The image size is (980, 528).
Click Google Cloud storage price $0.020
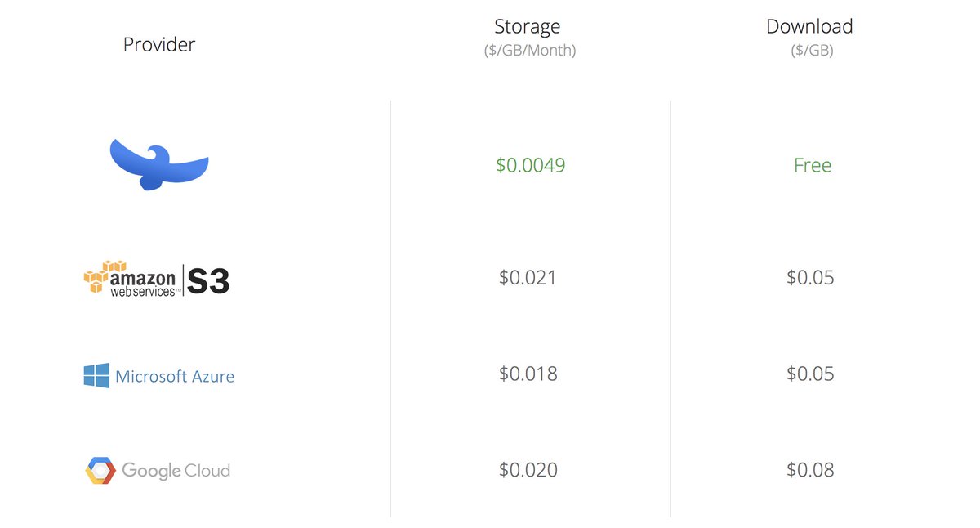click(528, 470)
